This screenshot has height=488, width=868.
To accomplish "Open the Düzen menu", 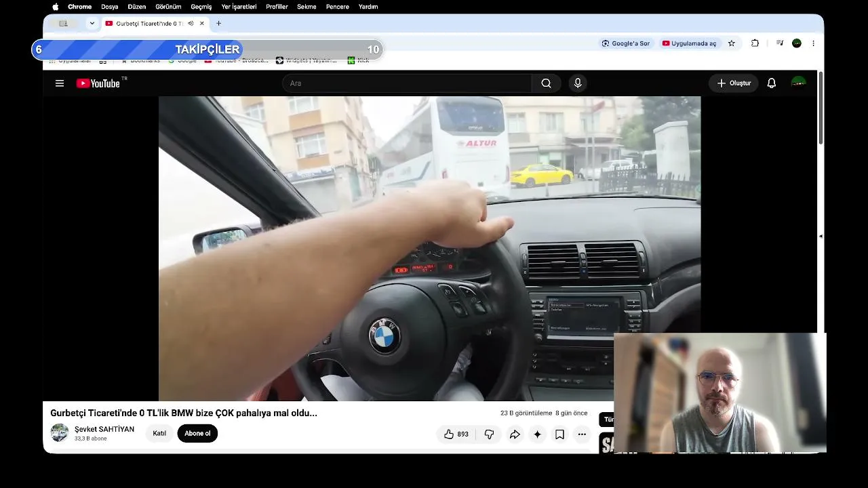I will 137,7.
